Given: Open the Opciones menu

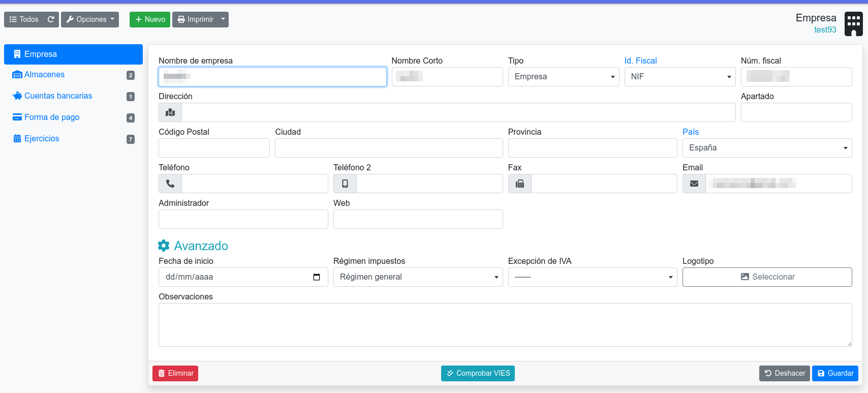Looking at the screenshot, I should tap(90, 19).
